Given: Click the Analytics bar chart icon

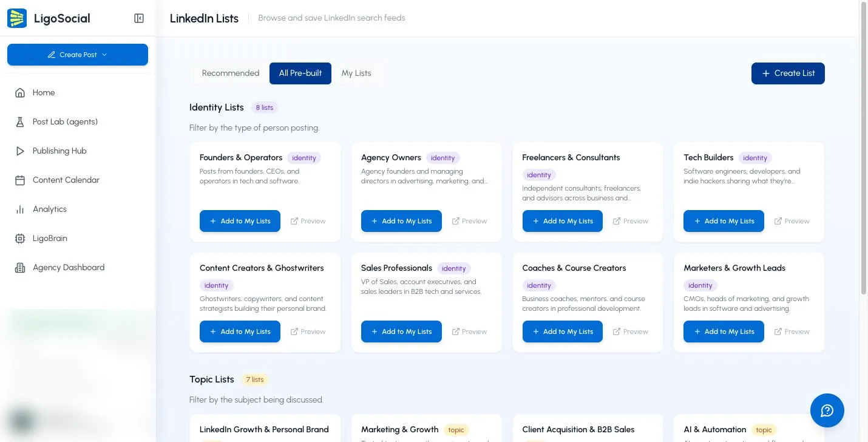Looking at the screenshot, I should [x=20, y=209].
